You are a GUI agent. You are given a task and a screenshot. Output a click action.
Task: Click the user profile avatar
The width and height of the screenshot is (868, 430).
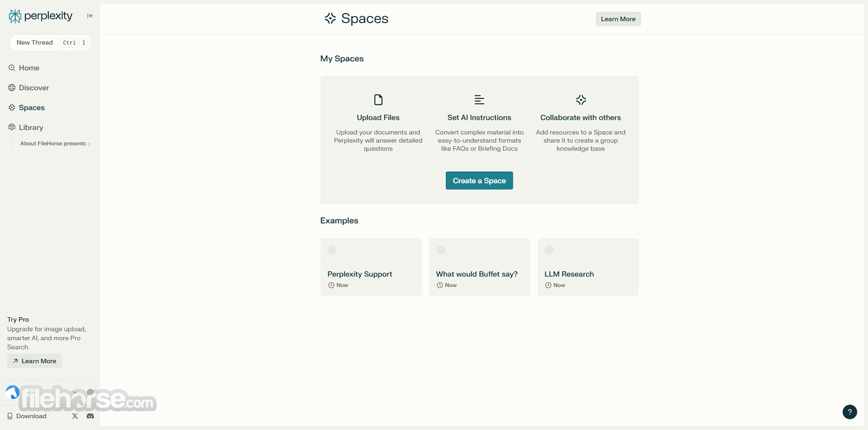click(x=12, y=392)
